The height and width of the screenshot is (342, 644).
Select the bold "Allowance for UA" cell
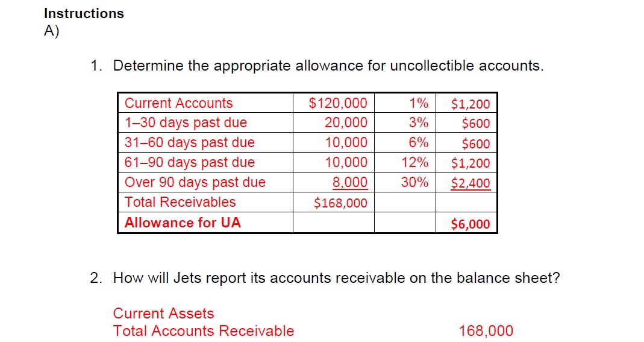[183, 223]
